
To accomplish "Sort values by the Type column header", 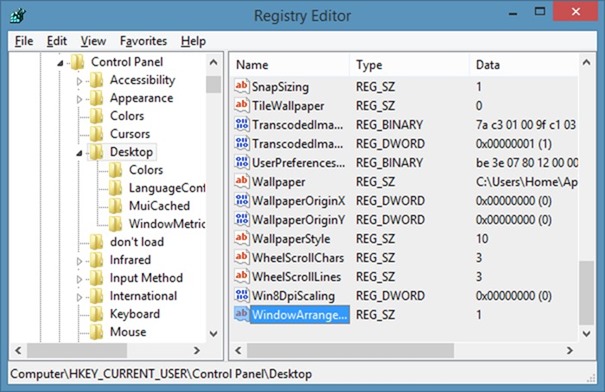I will (x=409, y=64).
